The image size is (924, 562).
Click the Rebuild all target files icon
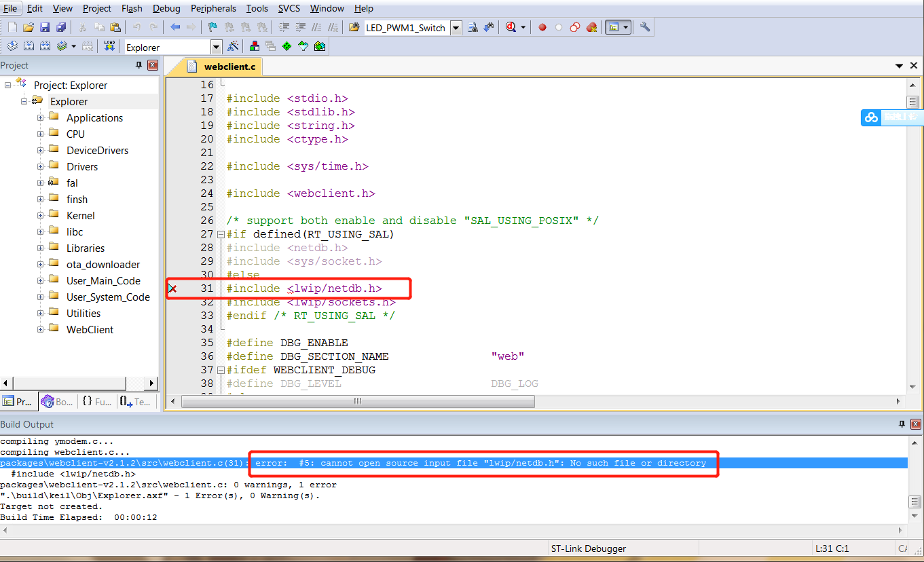[x=45, y=46]
